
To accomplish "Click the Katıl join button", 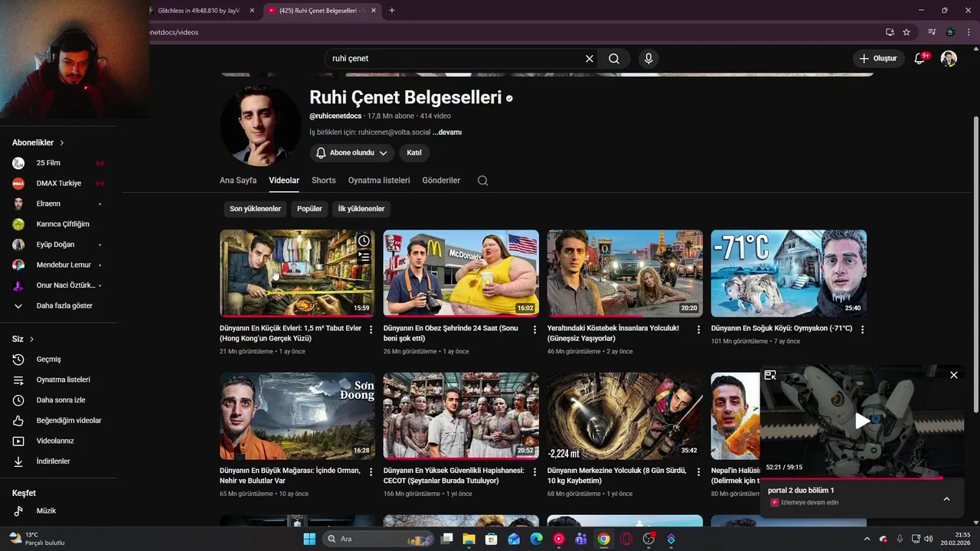I will [414, 153].
